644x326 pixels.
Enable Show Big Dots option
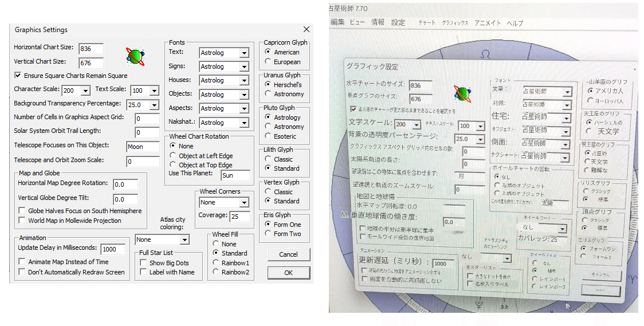(x=143, y=262)
